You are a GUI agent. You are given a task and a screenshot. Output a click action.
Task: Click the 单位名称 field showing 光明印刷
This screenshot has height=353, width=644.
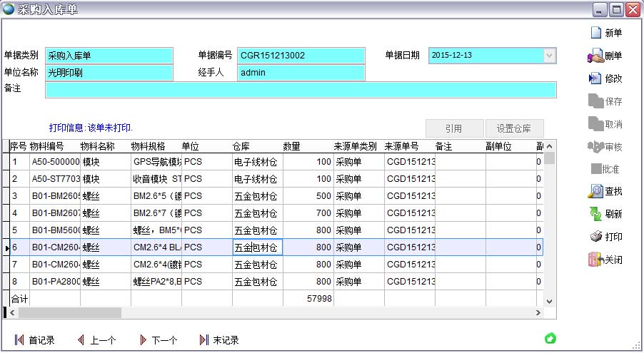pyautogui.click(x=109, y=73)
